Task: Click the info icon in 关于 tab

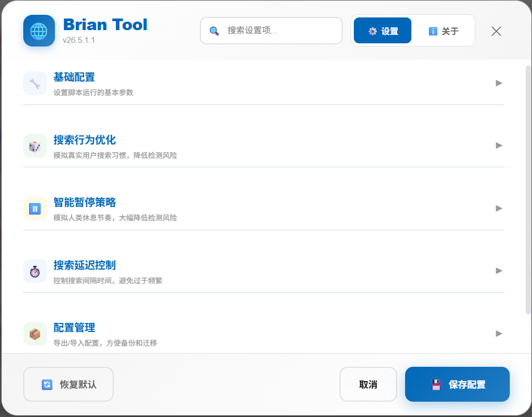Action: [x=433, y=31]
